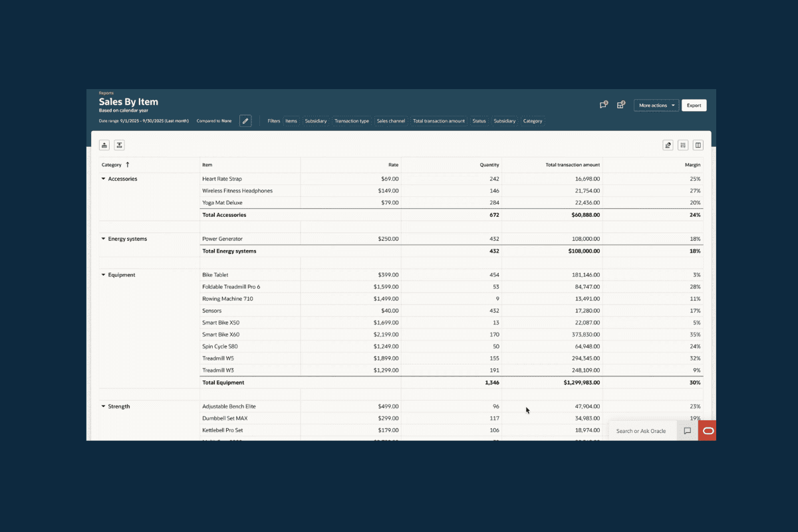Click the pencil edit date range icon
The height and width of the screenshot is (532, 798).
(x=245, y=121)
